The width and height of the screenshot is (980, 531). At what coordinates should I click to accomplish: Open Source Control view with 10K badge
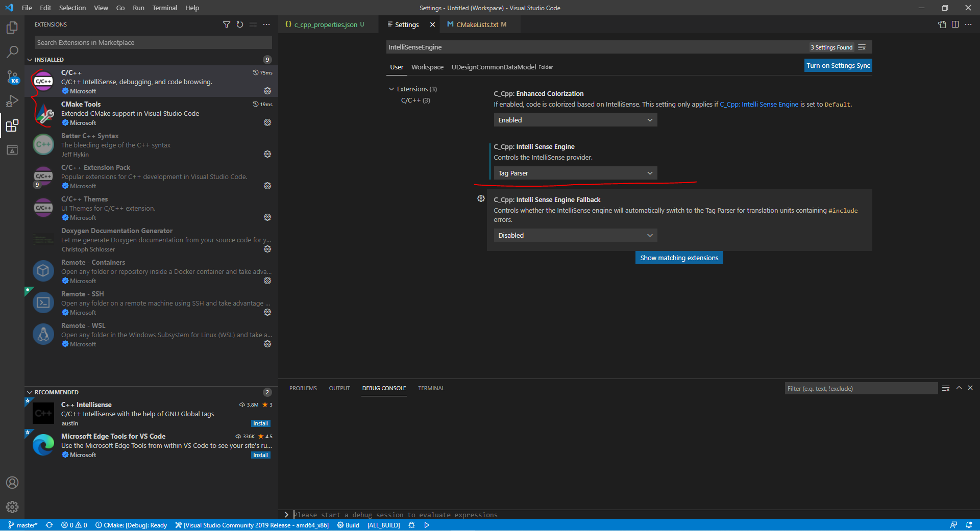[x=12, y=77]
